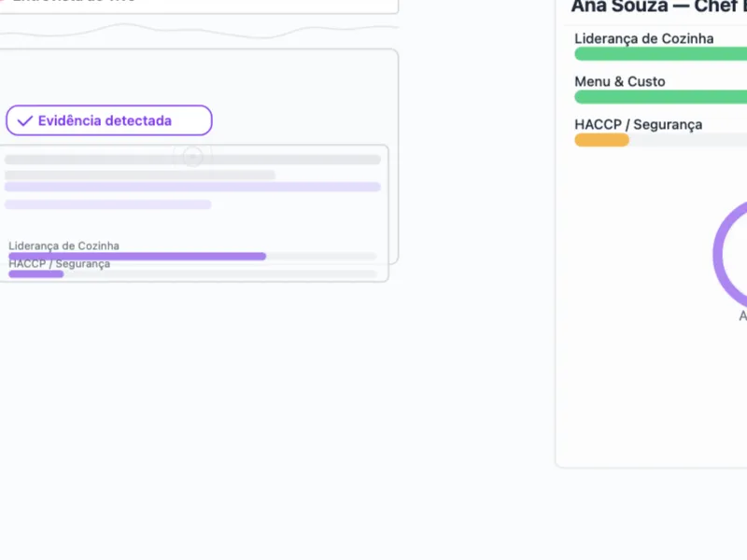Click the orange HACCP / Segurança progress bar

click(601, 140)
